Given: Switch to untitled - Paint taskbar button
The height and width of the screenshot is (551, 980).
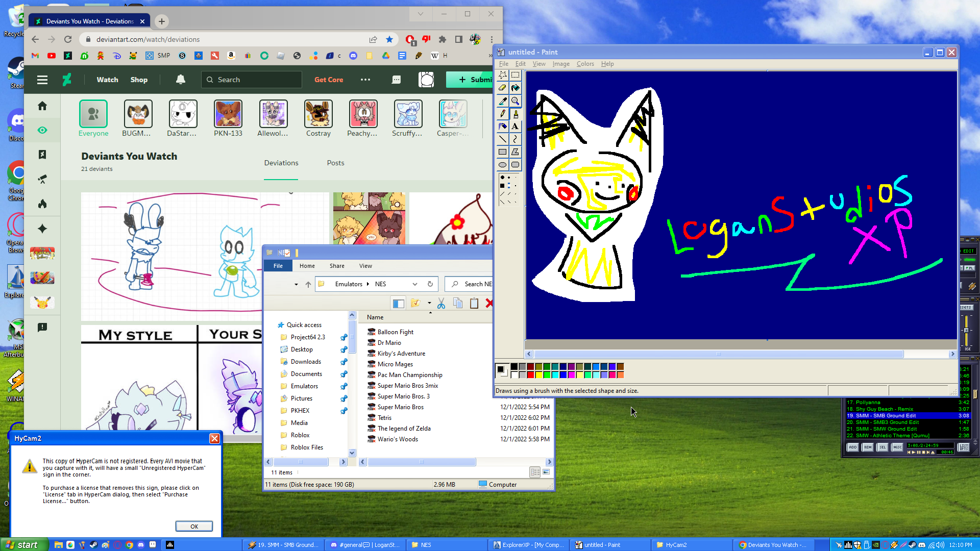Looking at the screenshot, I should click(x=610, y=545).
